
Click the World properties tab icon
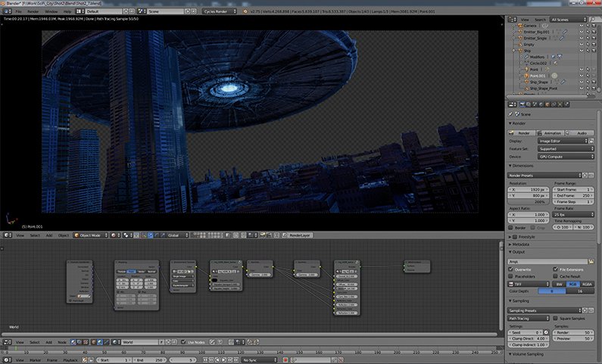click(541, 104)
